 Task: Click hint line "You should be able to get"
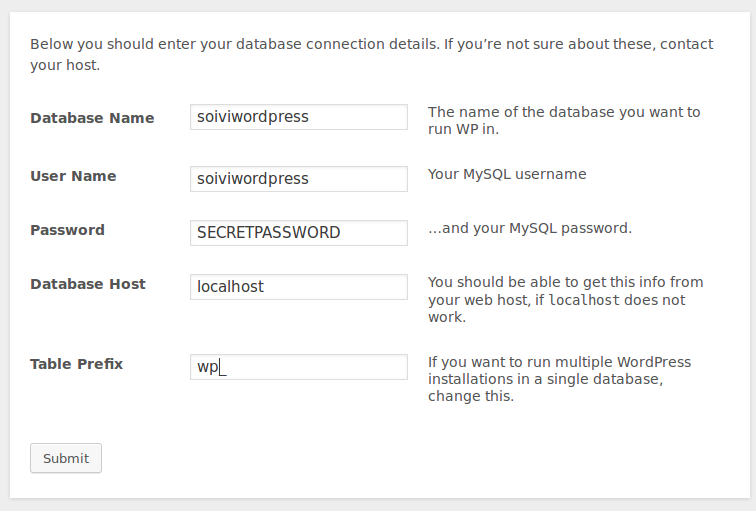pos(566,282)
